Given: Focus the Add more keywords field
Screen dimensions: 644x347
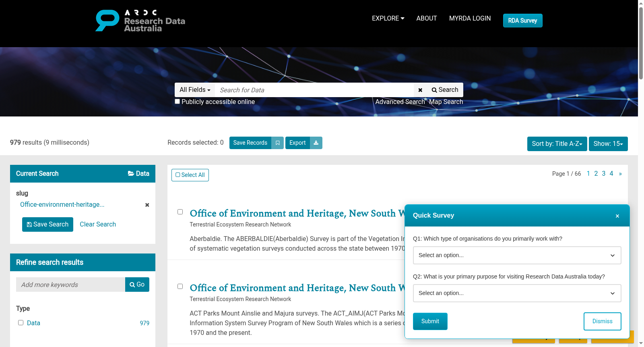Looking at the screenshot, I should pos(70,285).
